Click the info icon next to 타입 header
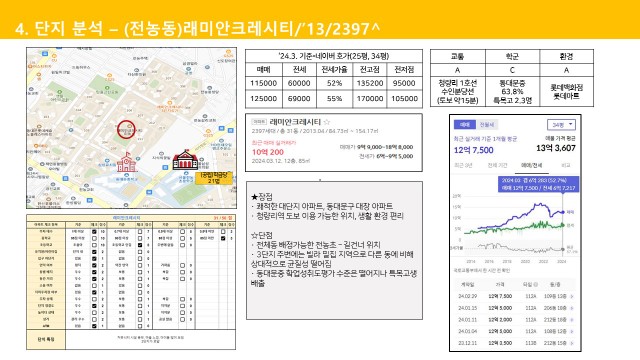Viewport: 640px width, 360px height. click(536, 284)
